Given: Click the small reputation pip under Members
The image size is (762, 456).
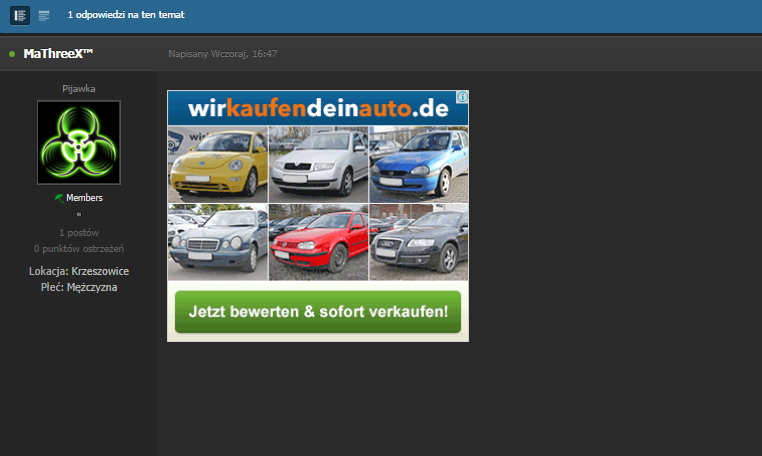Looking at the screenshot, I should point(79,214).
